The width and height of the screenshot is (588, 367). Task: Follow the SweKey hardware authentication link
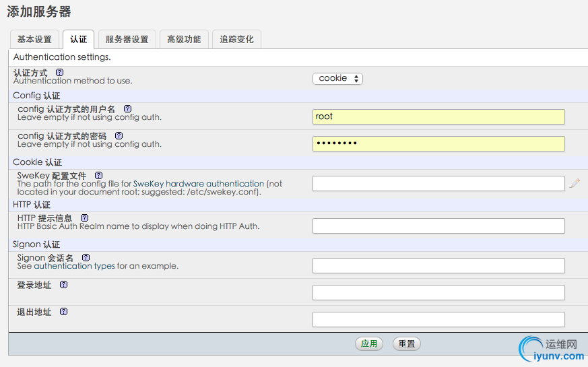pyautogui.click(x=199, y=184)
